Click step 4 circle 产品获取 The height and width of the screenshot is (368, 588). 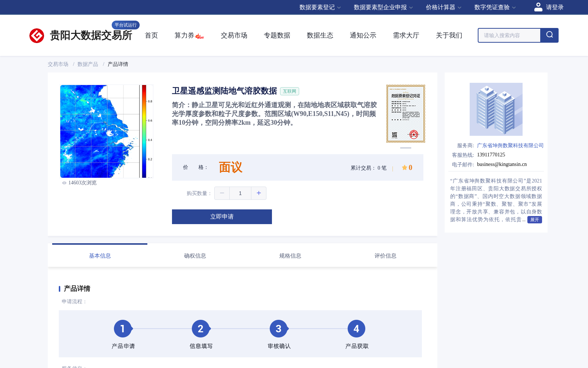[x=356, y=329]
